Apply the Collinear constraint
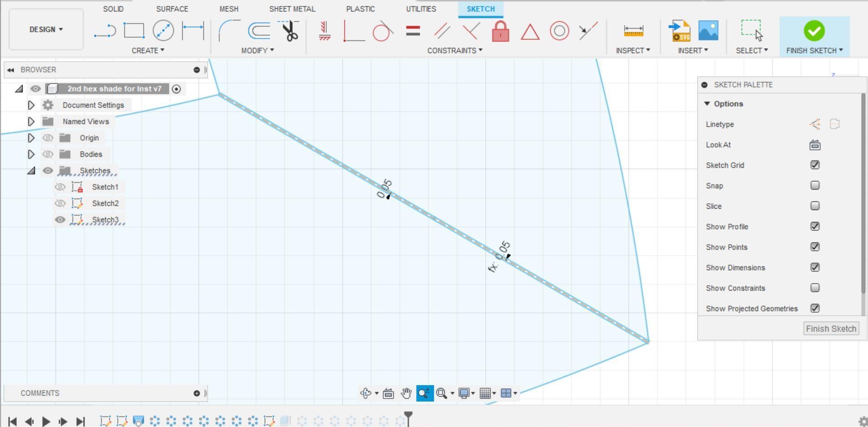 click(589, 30)
